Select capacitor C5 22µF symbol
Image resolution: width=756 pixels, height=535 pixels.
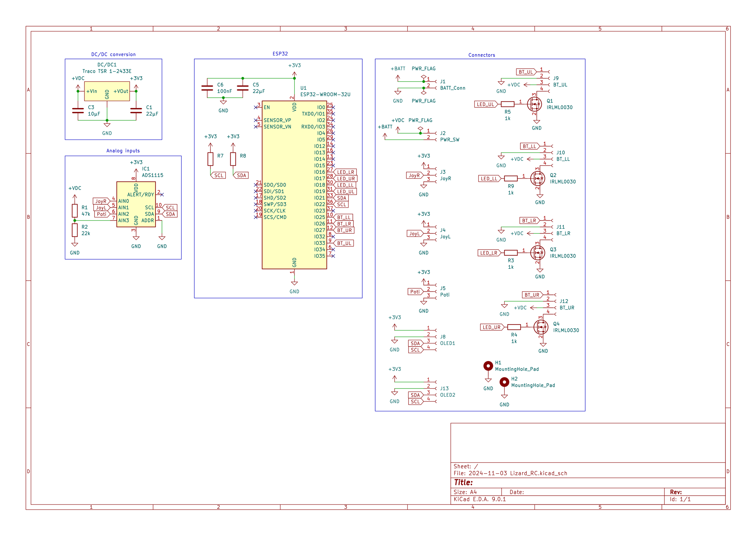click(x=243, y=88)
